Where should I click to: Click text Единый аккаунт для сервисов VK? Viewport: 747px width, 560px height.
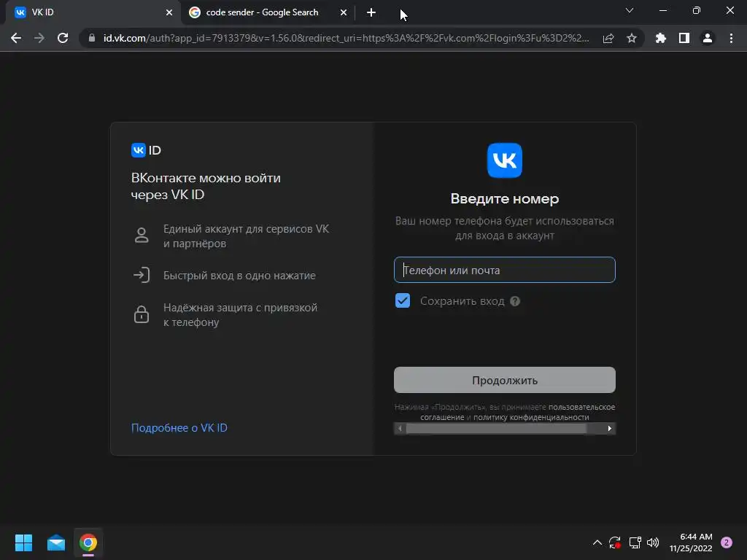[247, 229]
